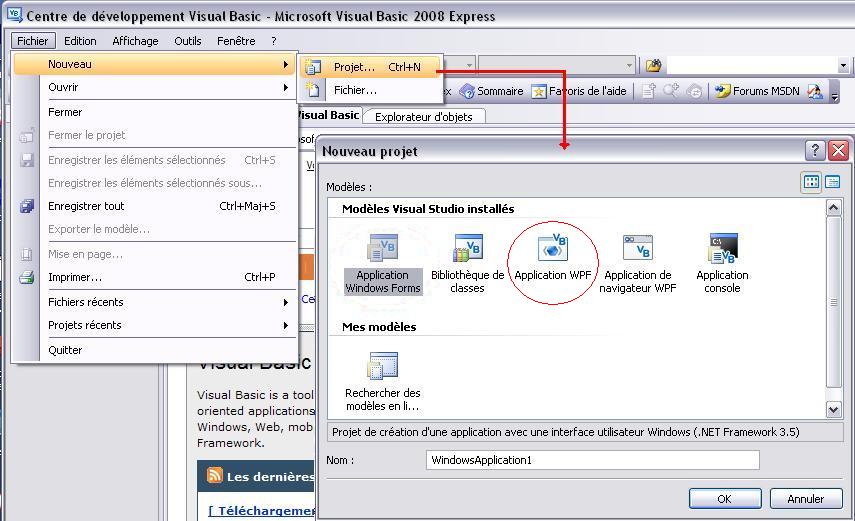Screen dimensions: 855x521
Task: Click the Visual Basic app icon in title bar
Action: [15, 15]
